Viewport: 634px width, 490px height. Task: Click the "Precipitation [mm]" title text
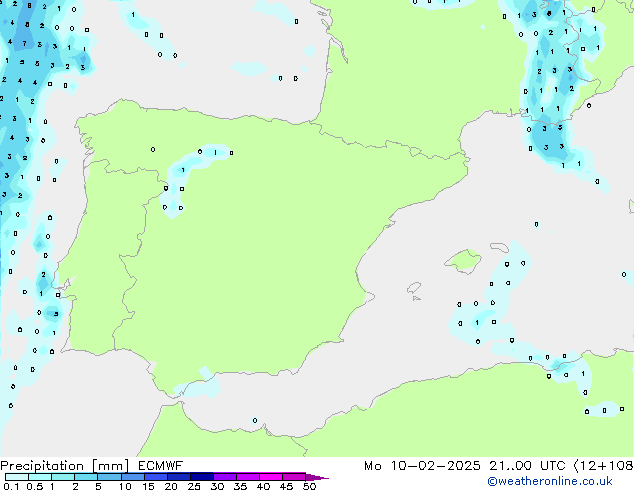tap(65, 466)
